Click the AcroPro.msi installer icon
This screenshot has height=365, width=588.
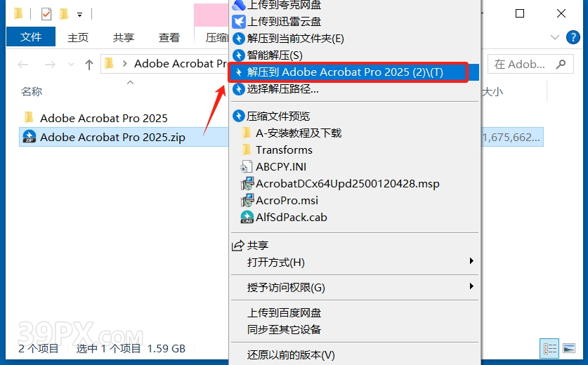(247, 201)
